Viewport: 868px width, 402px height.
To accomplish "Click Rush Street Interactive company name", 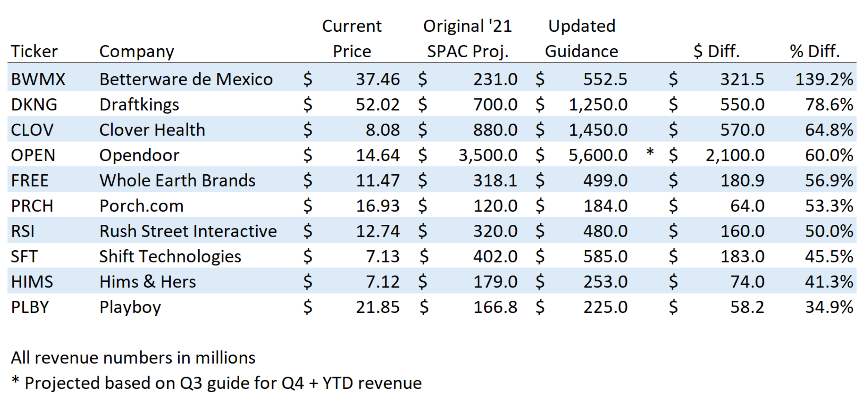I will coord(188,231).
